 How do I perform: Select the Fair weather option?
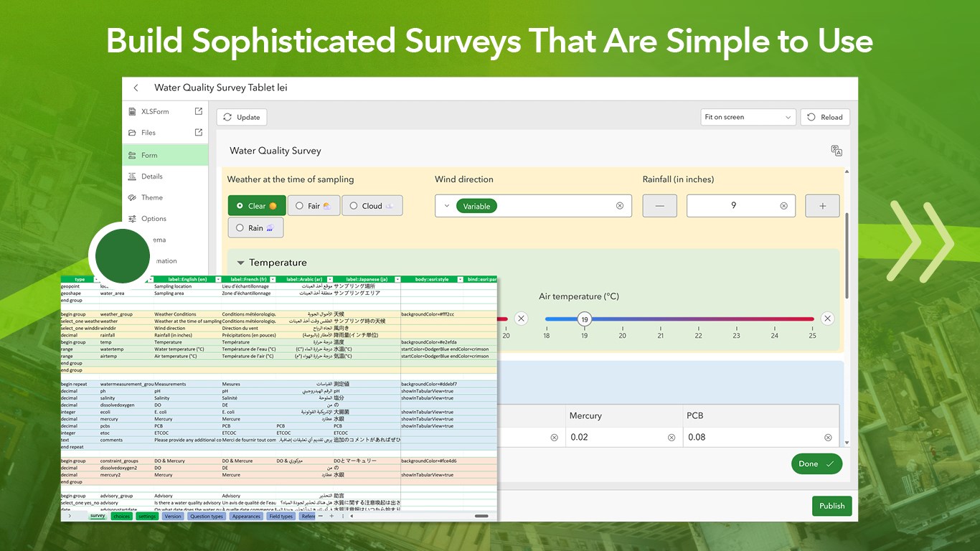tap(314, 206)
